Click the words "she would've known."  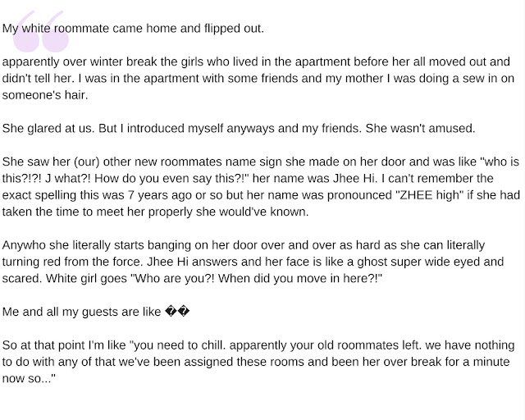click(252, 212)
